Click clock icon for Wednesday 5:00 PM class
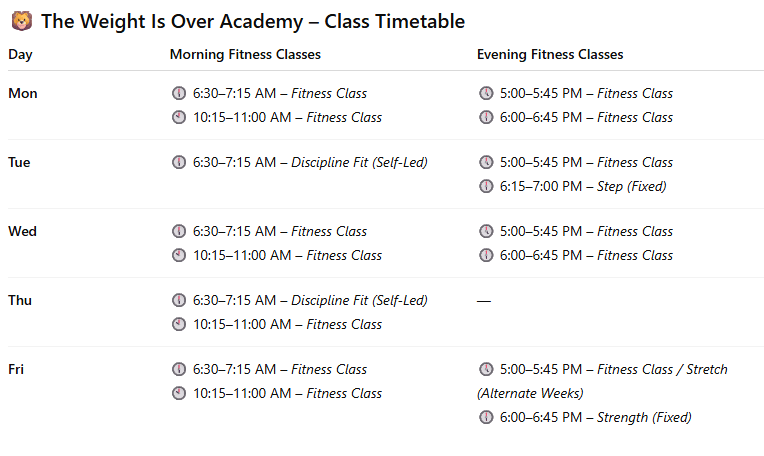The width and height of the screenshot is (764, 456). [486, 231]
